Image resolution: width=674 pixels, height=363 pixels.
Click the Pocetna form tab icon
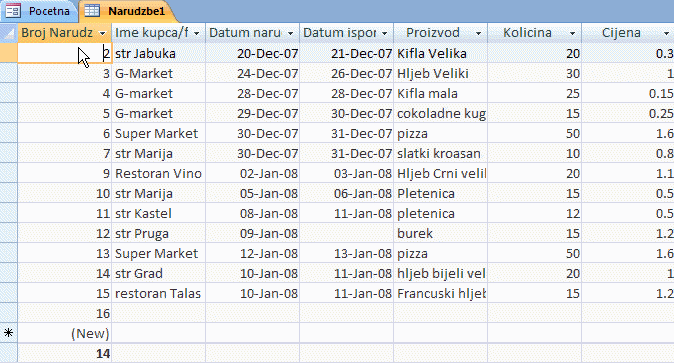(x=12, y=11)
